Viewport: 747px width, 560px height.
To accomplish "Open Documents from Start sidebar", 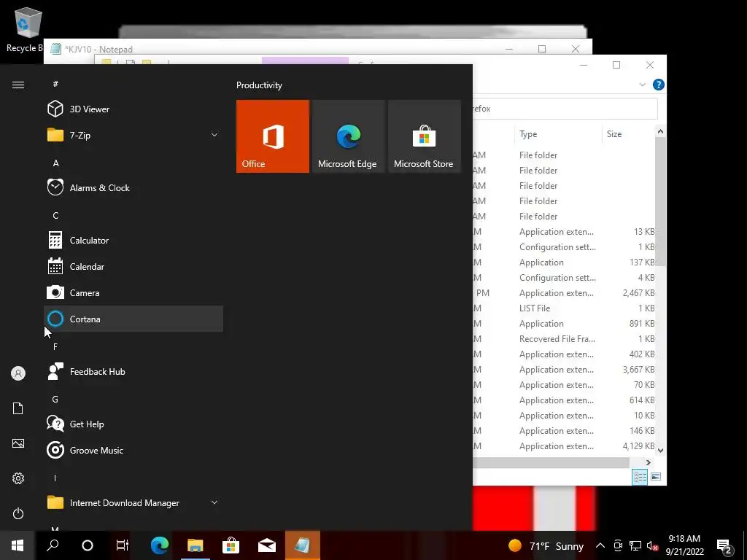I will (x=18, y=408).
